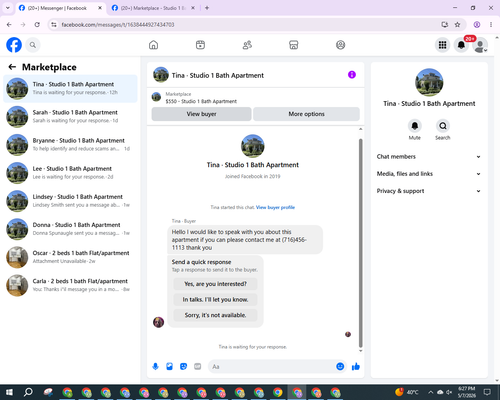
Task: Switch to the Messenger | Facebook browser tab
Action: click(x=57, y=8)
